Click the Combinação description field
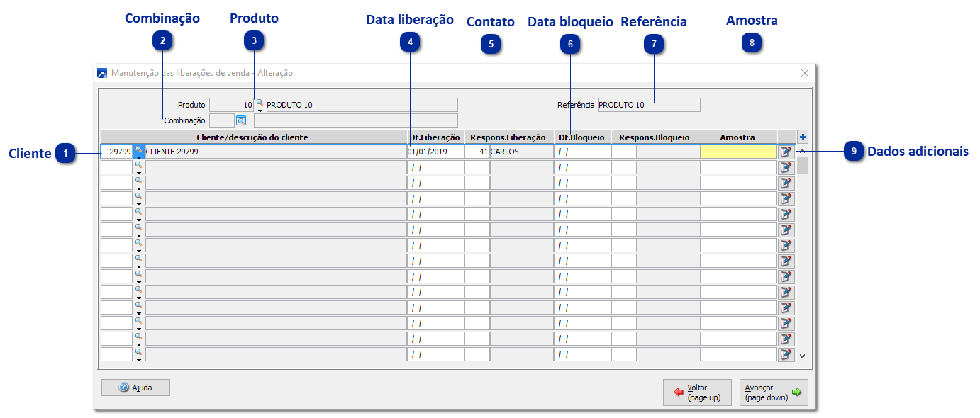The width and height of the screenshot is (980, 418). point(356,120)
